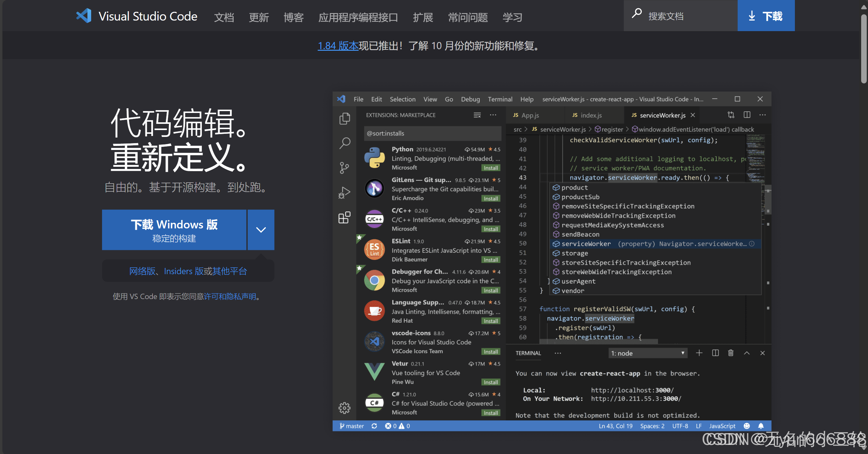Expand the download options chevron button
The image size is (868, 454).
click(261, 230)
